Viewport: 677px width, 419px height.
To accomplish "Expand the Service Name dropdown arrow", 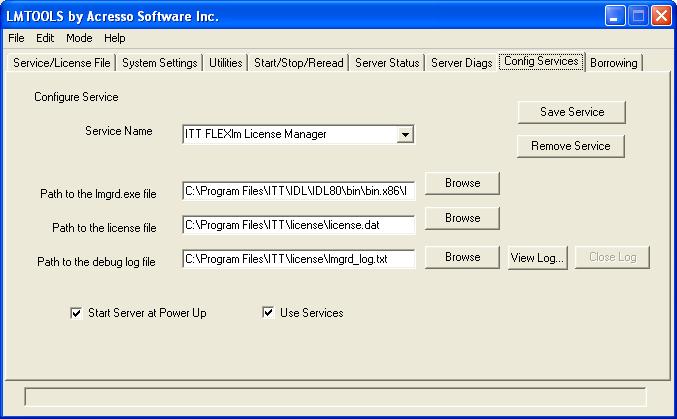I will tap(405, 134).
